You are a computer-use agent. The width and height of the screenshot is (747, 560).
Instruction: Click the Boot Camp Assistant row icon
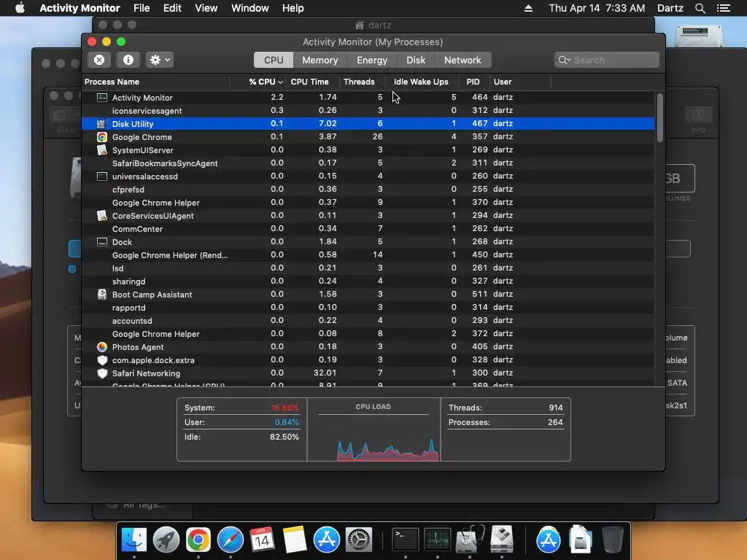(x=102, y=295)
